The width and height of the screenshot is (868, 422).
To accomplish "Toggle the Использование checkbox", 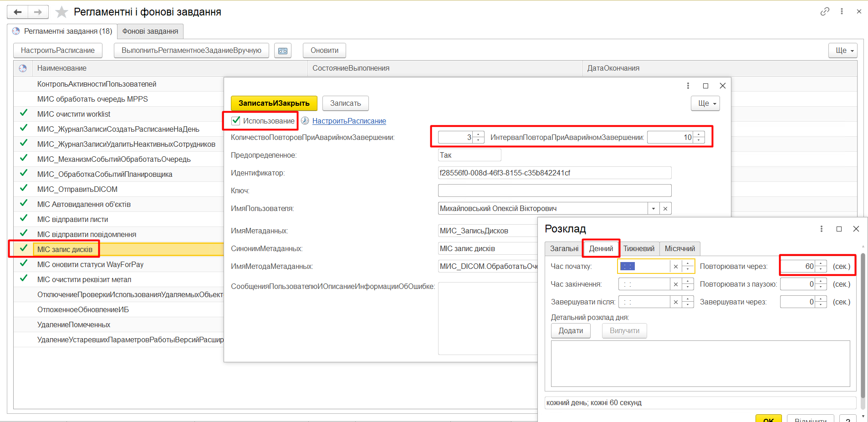I will [x=236, y=121].
